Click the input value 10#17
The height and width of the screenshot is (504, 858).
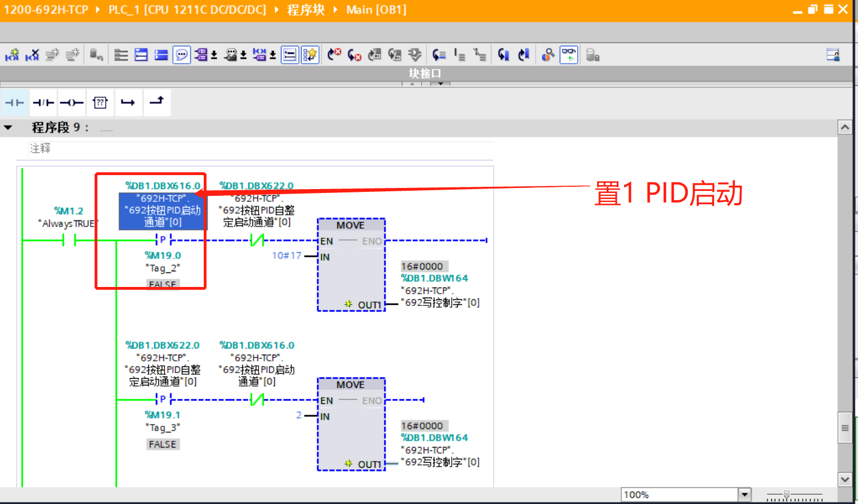[287, 256]
